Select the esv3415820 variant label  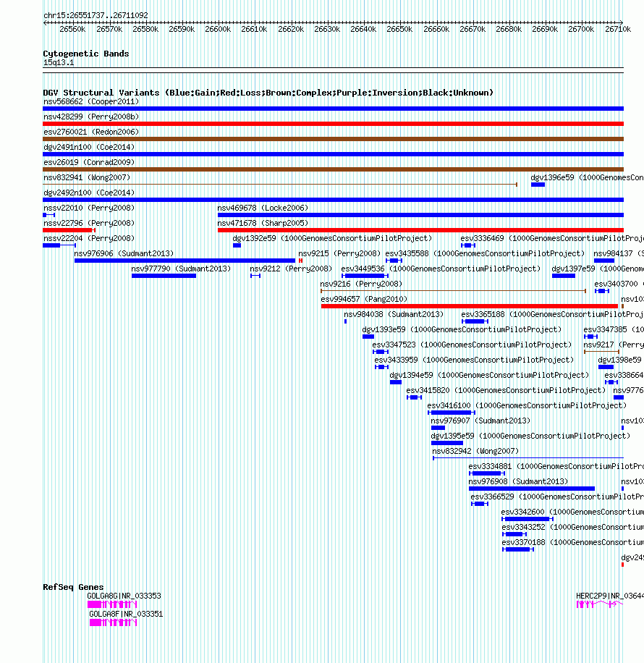(x=506, y=391)
